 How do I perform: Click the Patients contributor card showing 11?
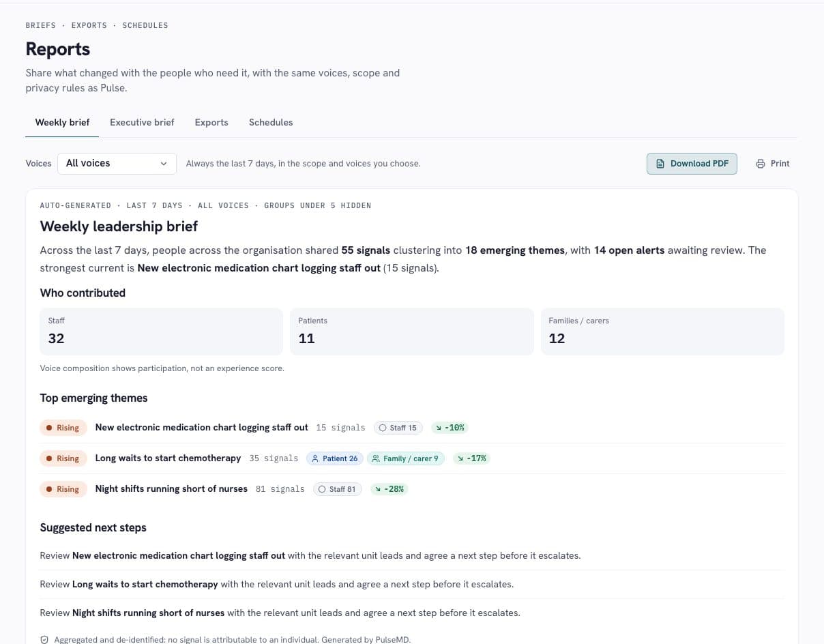[x=411, y=332]
